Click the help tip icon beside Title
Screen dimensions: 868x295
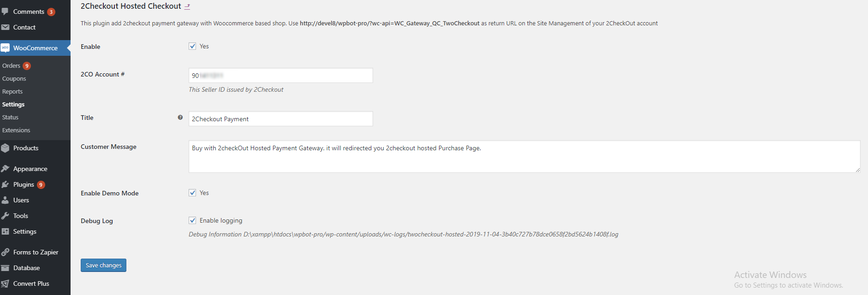pyautogui.click(x=180, y=118)
